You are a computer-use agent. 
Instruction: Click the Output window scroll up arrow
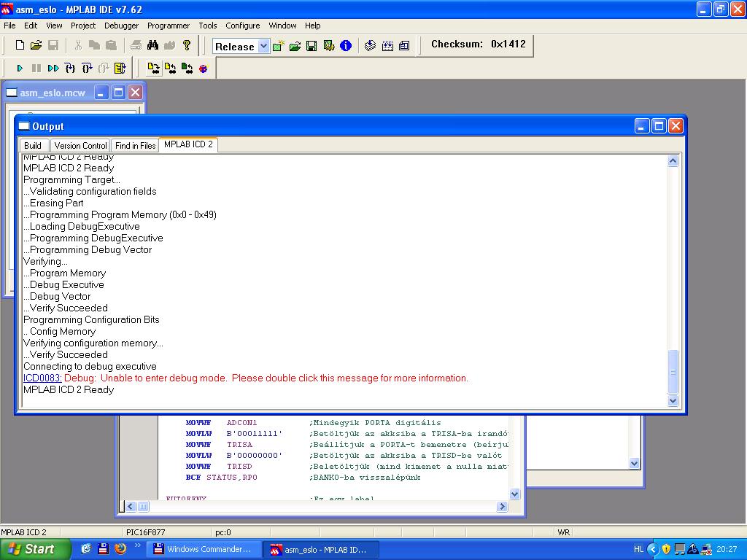673,161
